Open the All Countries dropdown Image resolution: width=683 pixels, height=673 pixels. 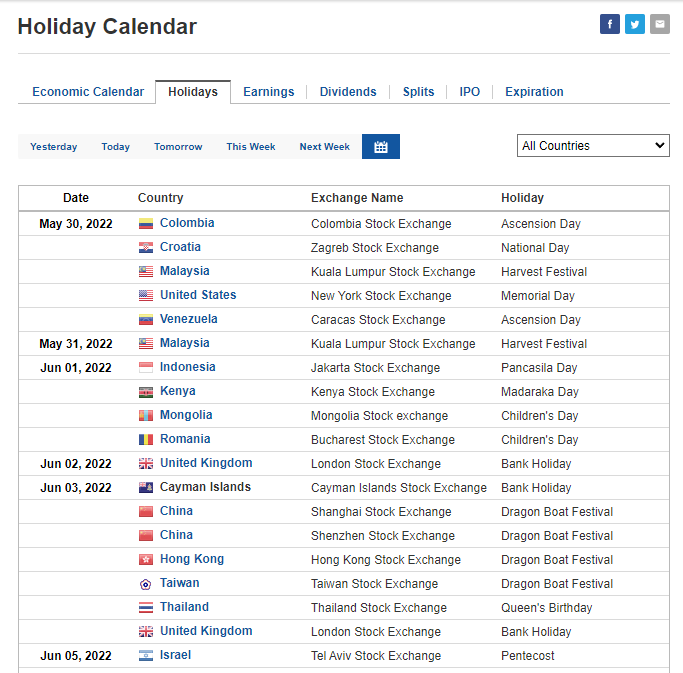click(x=593, y=145)
